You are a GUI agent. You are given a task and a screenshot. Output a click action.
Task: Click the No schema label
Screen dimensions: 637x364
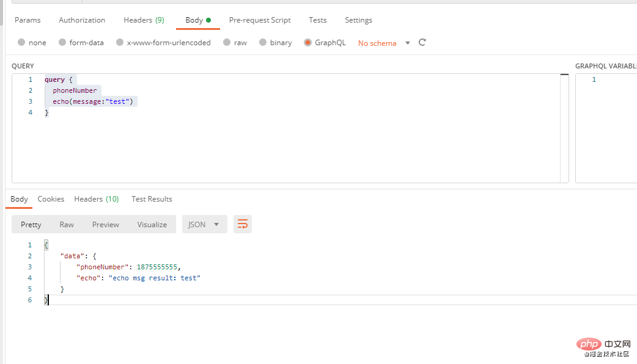coord(377,43)
